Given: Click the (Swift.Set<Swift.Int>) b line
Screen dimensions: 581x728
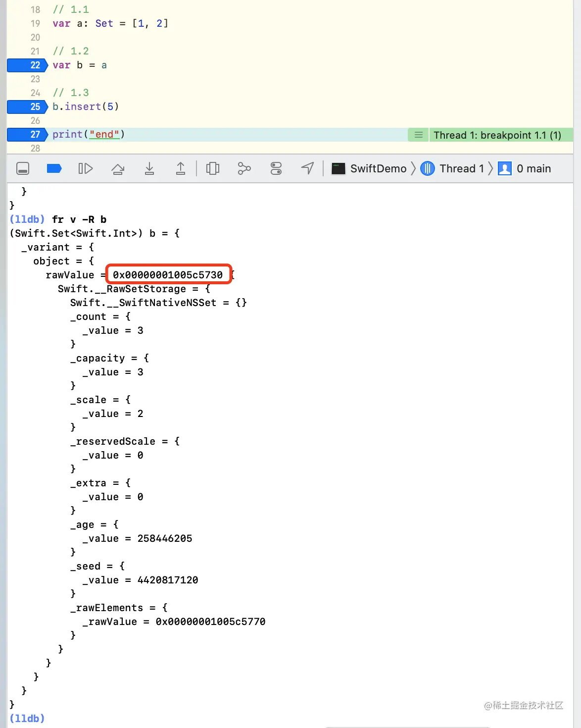Looking at the screenshot, I should (x=95, y=233).
